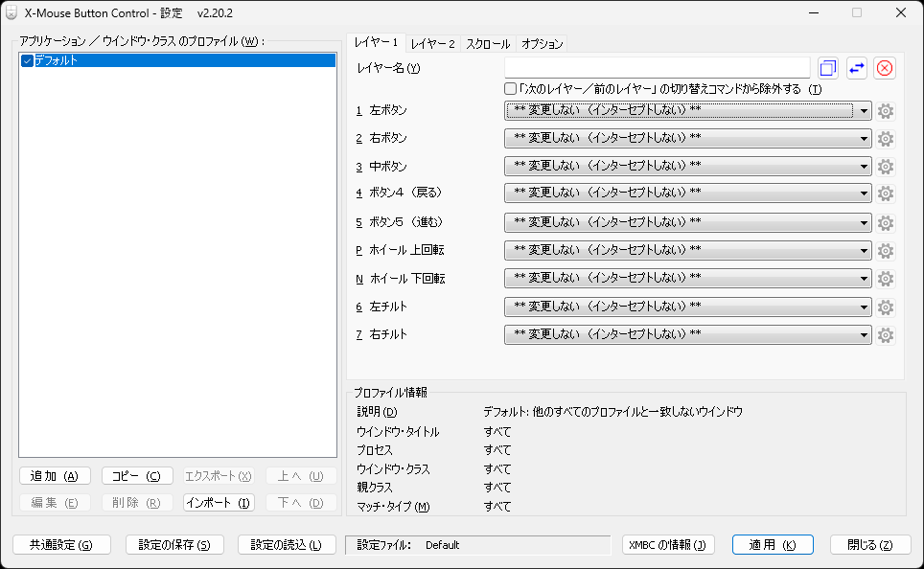This screenshot has width=924, height=569.
Task: Open settings gear for ホイール 上回転
Action: tap(885, 251)
